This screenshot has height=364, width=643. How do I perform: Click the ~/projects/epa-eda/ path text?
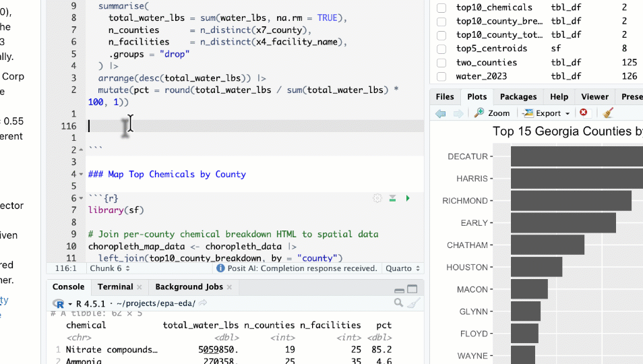[x=156, y=303]
